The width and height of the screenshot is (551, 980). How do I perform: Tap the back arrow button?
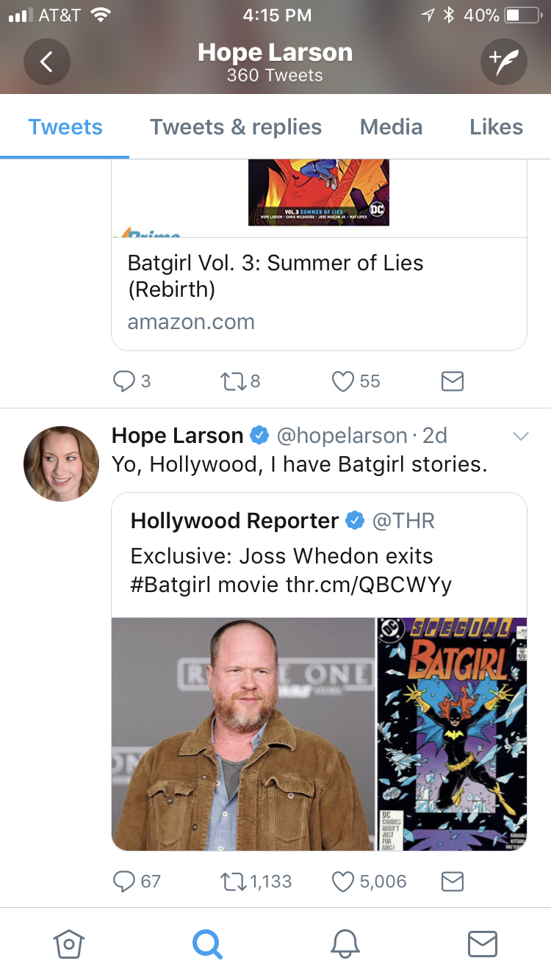coord(47,62)
